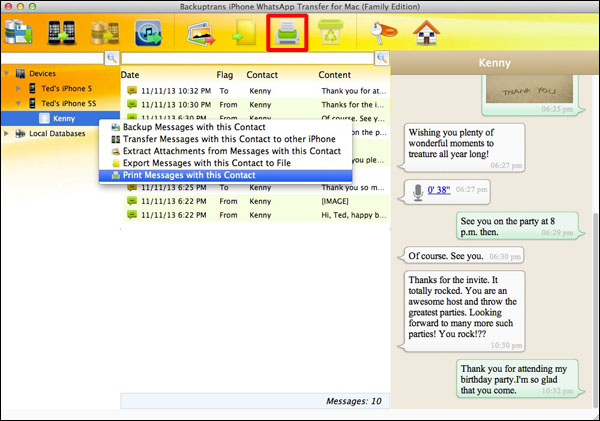Screen dimensions: 600x421
Task: Click the device tree search field
Action: (x=53, y=58)
